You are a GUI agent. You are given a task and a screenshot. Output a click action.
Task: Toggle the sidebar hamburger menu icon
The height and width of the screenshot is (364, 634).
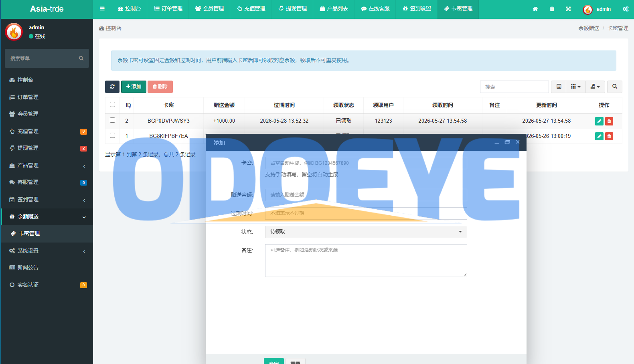(x=102, y=8)
